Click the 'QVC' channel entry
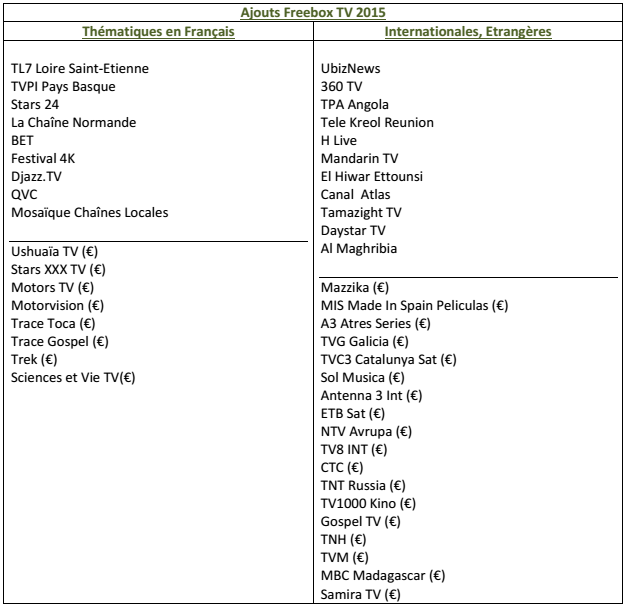The width and height of the screenshot is (627, 606). (x=24, y=194)
